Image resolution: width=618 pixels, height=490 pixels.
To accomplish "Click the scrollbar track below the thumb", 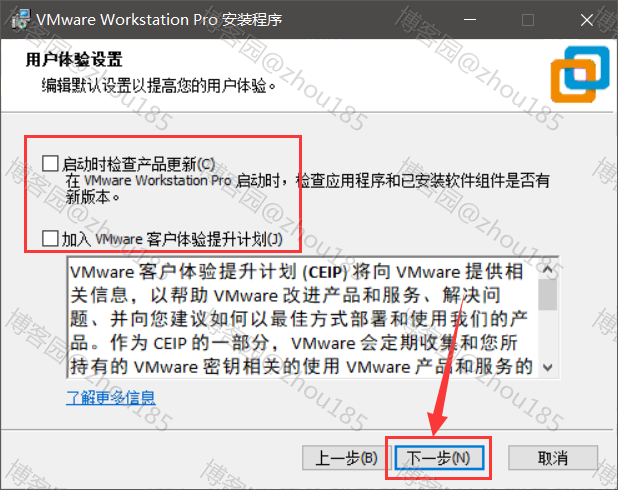I will click(x=547, y=333).
